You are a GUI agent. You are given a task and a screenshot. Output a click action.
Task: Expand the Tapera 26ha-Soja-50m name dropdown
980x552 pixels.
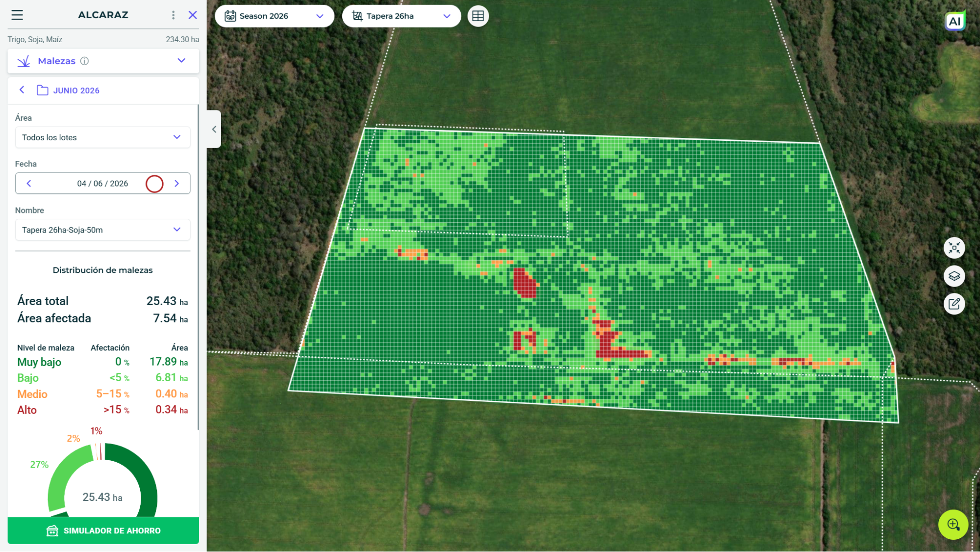(102, 230)
